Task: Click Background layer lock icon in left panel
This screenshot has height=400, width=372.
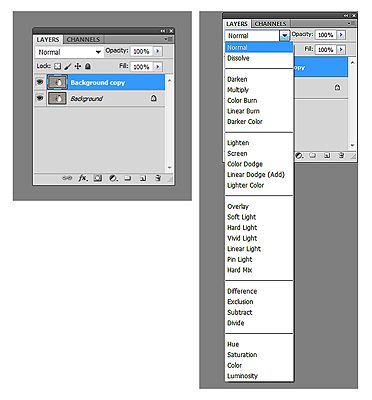Action: coord(153,98)
